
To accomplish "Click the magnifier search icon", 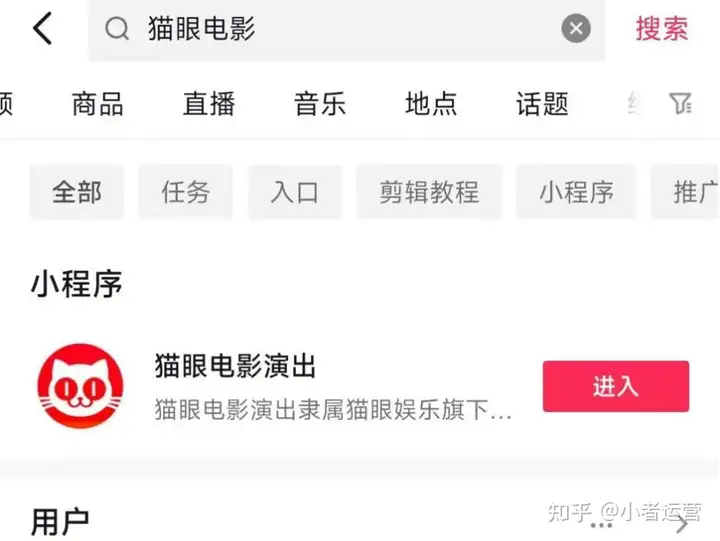I will (x=117, y=29).
